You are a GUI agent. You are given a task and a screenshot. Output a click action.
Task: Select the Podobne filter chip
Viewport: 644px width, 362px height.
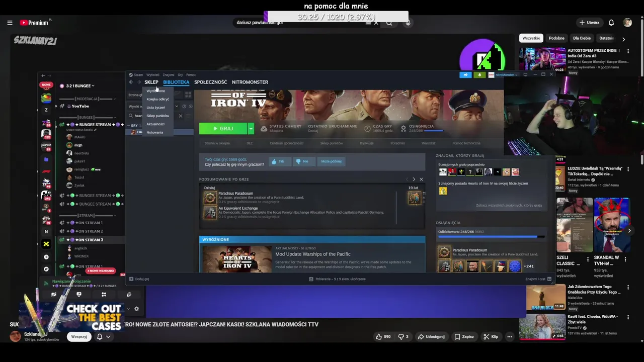click(x=556, y=38)
